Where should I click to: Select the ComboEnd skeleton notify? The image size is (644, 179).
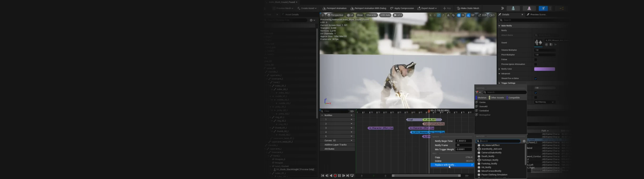[484, 111]
